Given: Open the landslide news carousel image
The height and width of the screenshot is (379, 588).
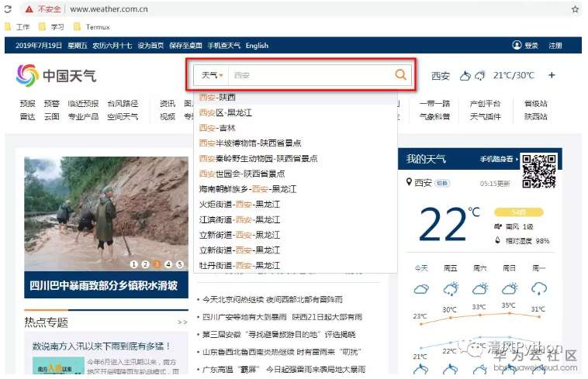Looking at the screenshot, I should click(106, 213).
